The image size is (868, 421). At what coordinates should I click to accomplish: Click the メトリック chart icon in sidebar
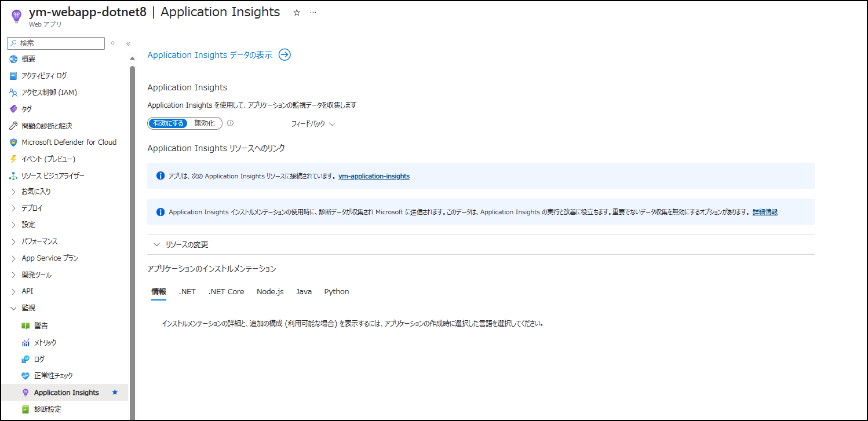(x=25, y=343)
